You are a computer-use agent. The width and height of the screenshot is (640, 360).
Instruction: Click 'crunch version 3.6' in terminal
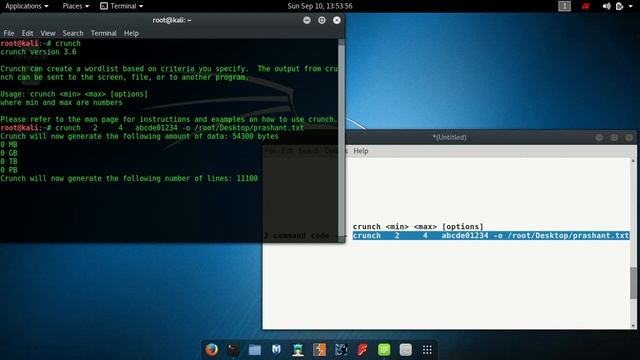click(x=38, y=52)
